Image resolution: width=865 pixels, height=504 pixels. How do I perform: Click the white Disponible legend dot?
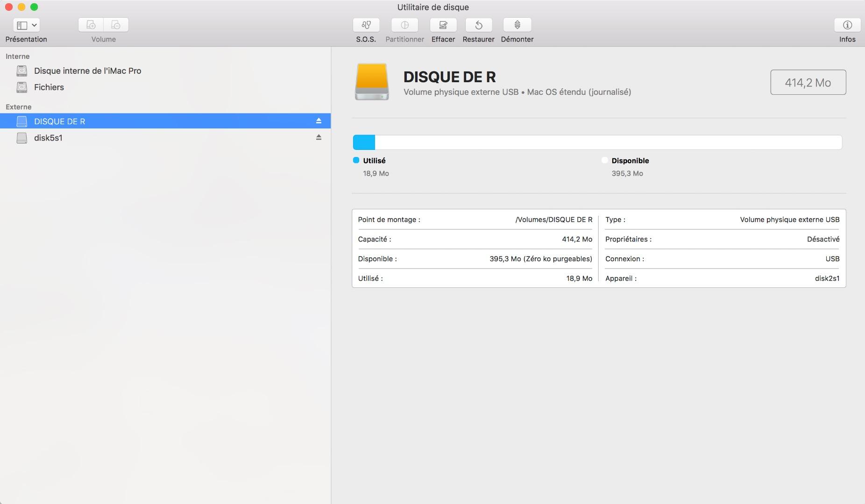605,160
